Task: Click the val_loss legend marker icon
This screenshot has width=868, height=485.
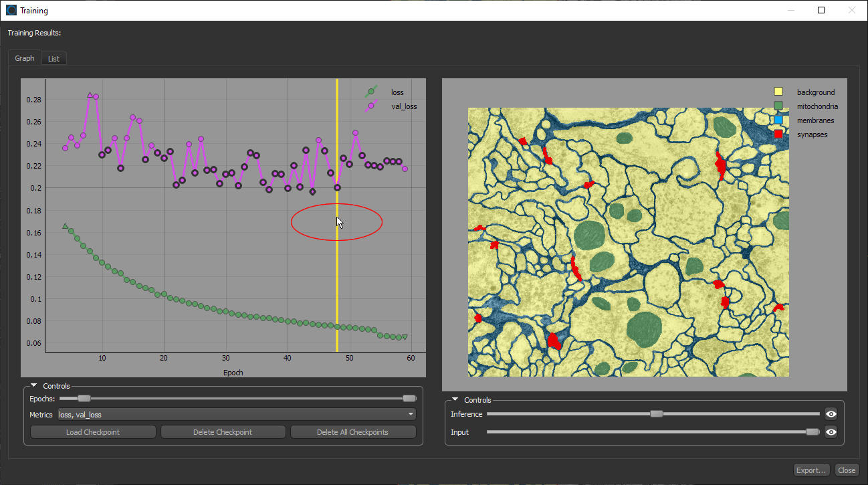Action: point(371,106)
